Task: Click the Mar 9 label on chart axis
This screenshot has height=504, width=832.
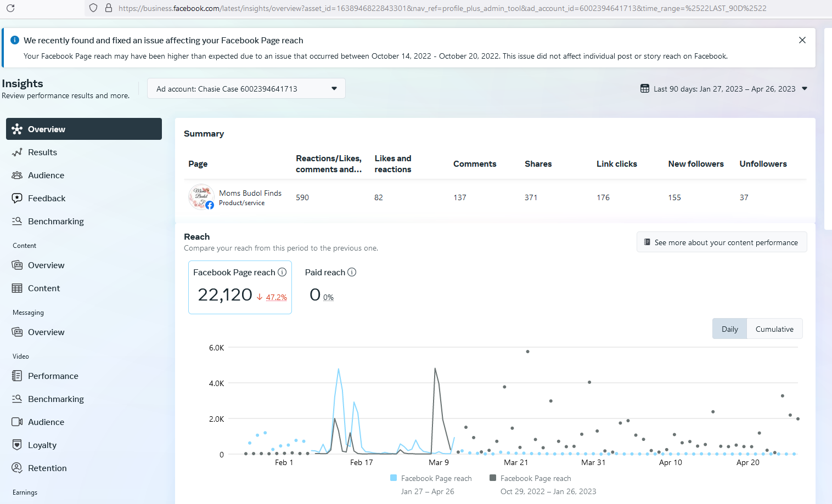Action: [x=439, y=462]
